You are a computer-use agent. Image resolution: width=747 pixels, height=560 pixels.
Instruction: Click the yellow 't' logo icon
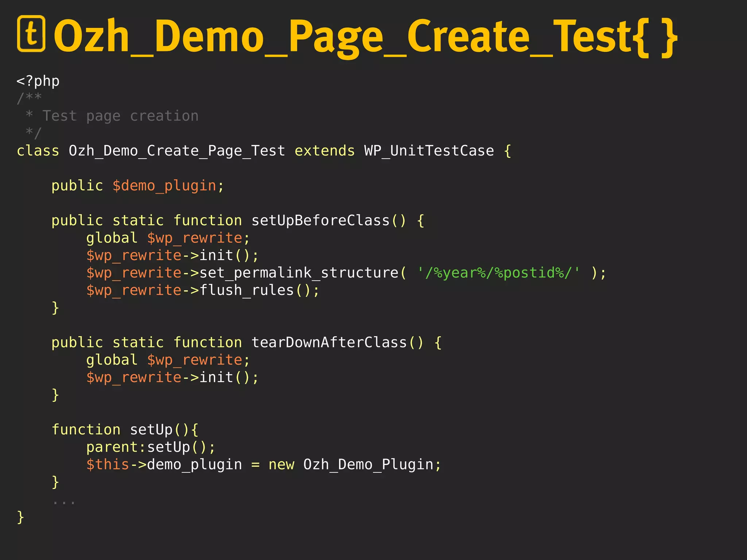(x=31, y=34)
